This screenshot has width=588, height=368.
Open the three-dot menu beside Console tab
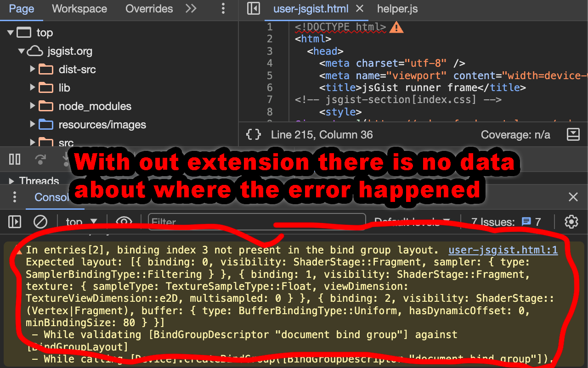(14, 197)
